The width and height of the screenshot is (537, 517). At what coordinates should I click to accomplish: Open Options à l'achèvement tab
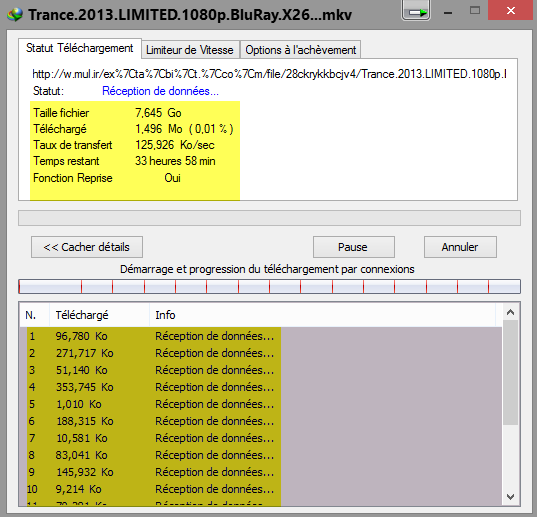(x=300, y=50)
